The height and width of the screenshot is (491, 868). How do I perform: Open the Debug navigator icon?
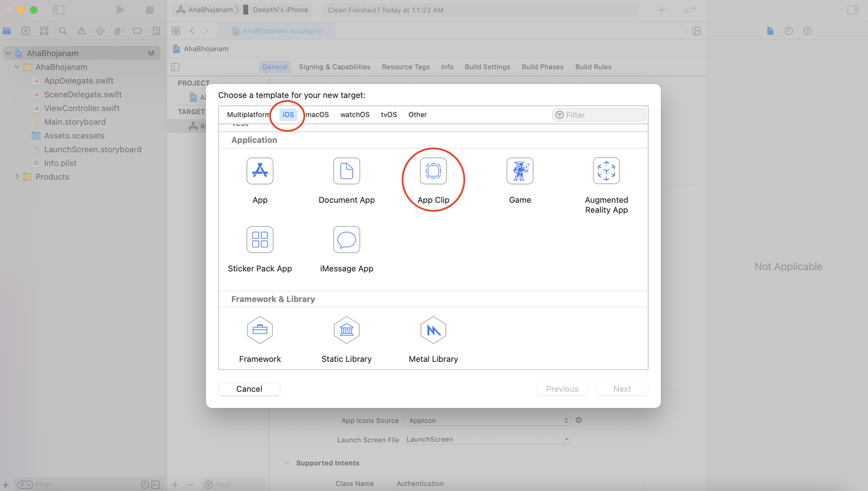(x=119, y=31)
